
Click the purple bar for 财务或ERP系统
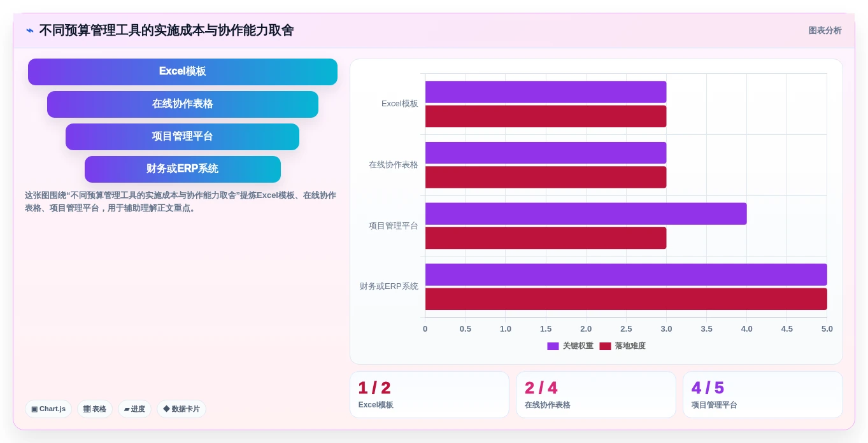626,274
